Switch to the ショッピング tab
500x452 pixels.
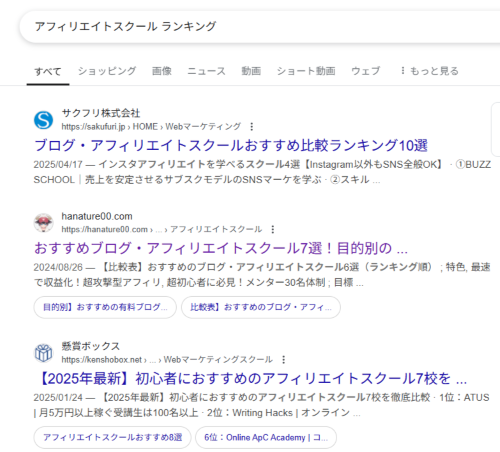pyautogui.click(x=107, y=71)
